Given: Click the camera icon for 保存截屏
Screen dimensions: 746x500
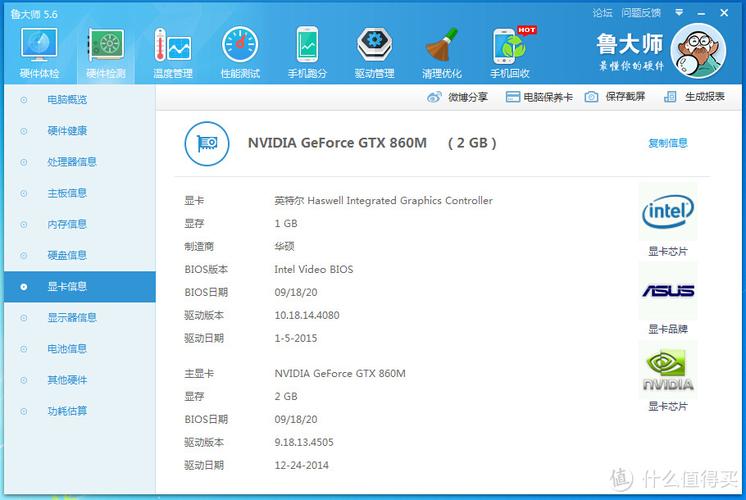Looking at the screenshot, I should coord(591,97).
